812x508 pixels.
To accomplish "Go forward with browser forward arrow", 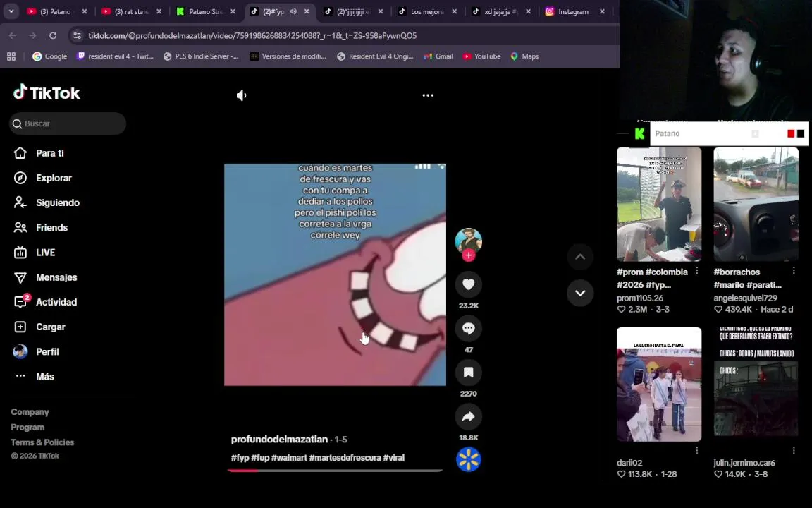I will coord(32,35).
